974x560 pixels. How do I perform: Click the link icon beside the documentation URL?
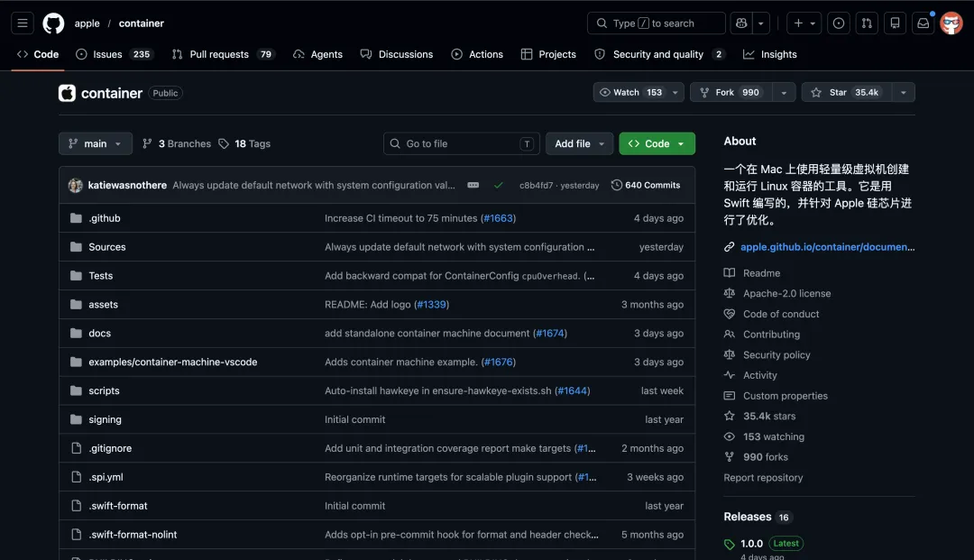(730, 246)
